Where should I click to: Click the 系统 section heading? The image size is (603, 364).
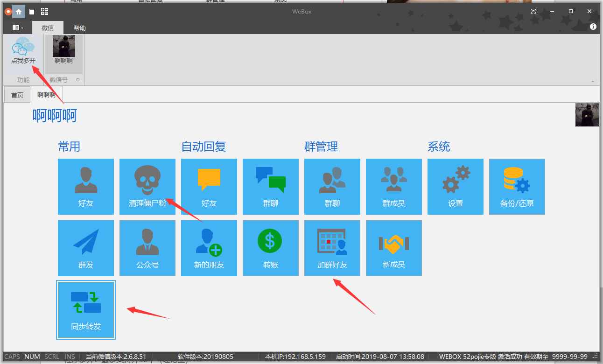point(439,147)
